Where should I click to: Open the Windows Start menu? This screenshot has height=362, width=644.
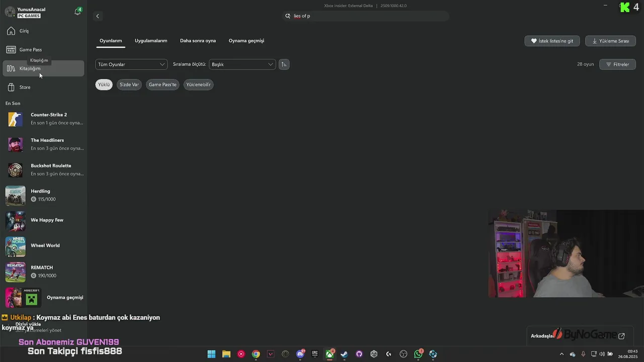point(211,354)
